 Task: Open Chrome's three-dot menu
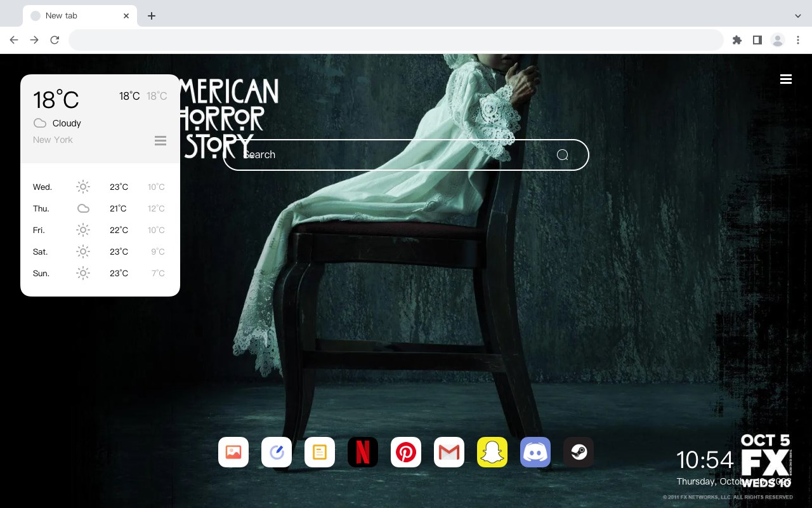(798, 40)
